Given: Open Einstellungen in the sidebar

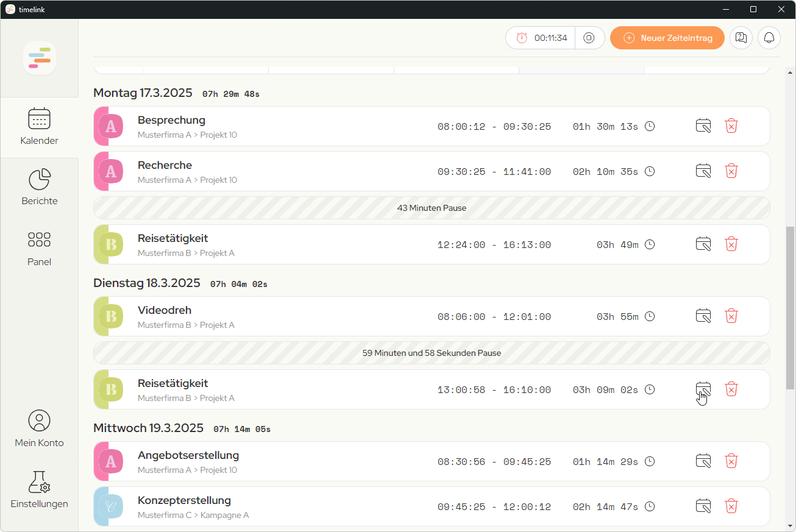Looking at the screenshot, I should click(40, 491).
